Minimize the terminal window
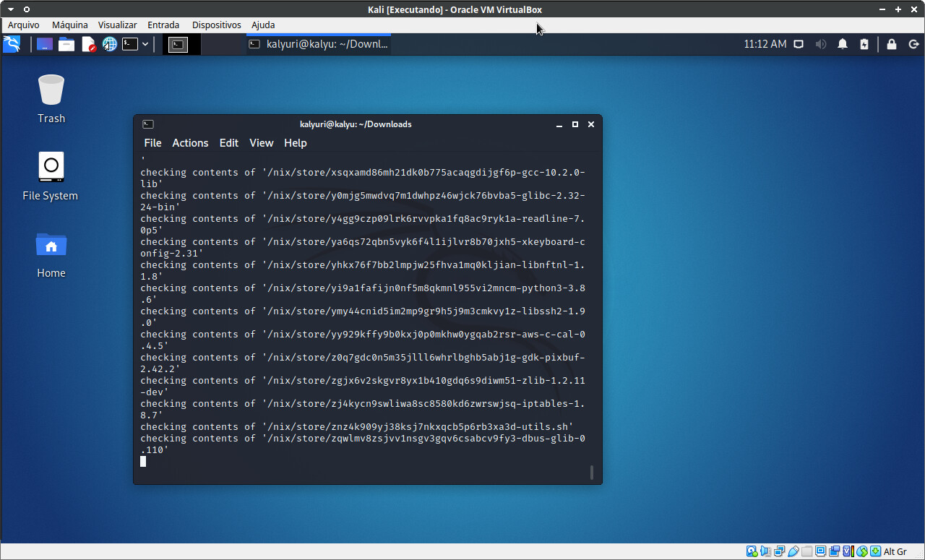925x560 pixels. point(559,124)
